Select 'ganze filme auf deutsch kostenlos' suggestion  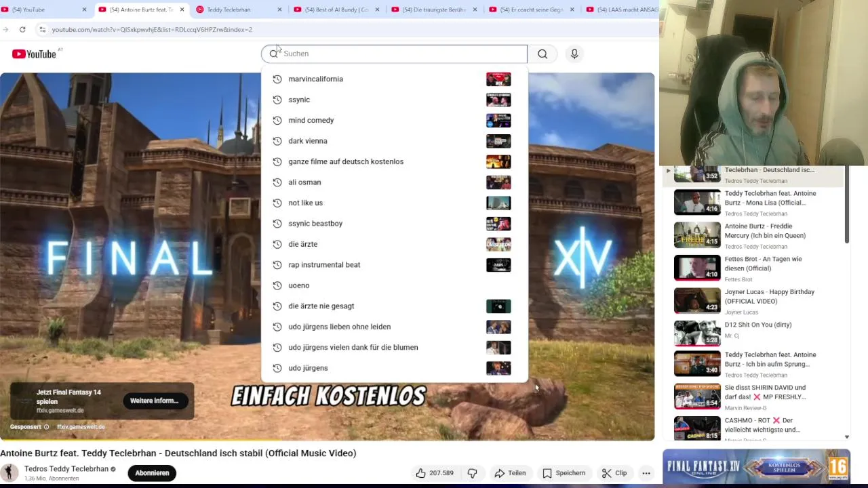tap(394, 161)
